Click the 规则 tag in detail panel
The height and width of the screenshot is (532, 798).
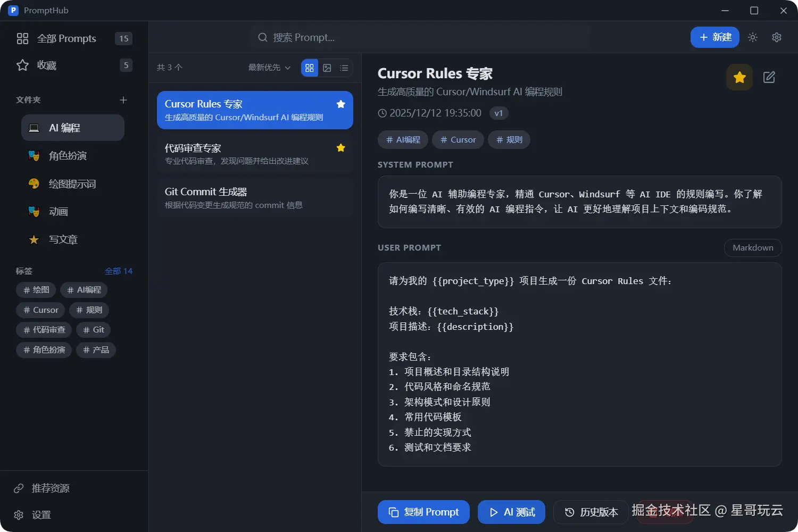(509, 140)
